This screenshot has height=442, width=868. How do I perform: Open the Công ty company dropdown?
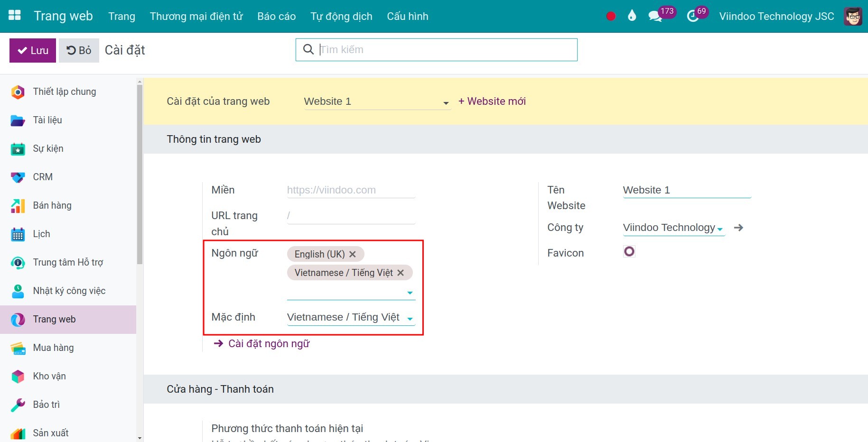coord(674,228)
